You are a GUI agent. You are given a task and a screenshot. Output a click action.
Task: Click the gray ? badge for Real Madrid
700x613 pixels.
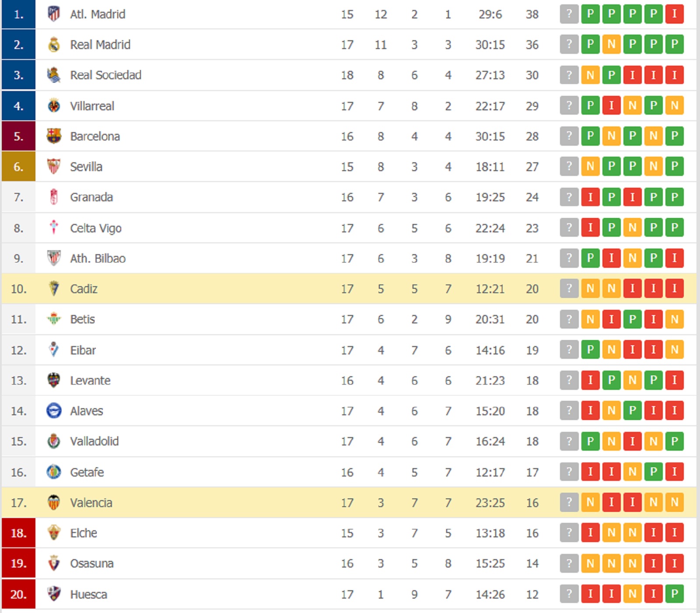tap(569, 44)
